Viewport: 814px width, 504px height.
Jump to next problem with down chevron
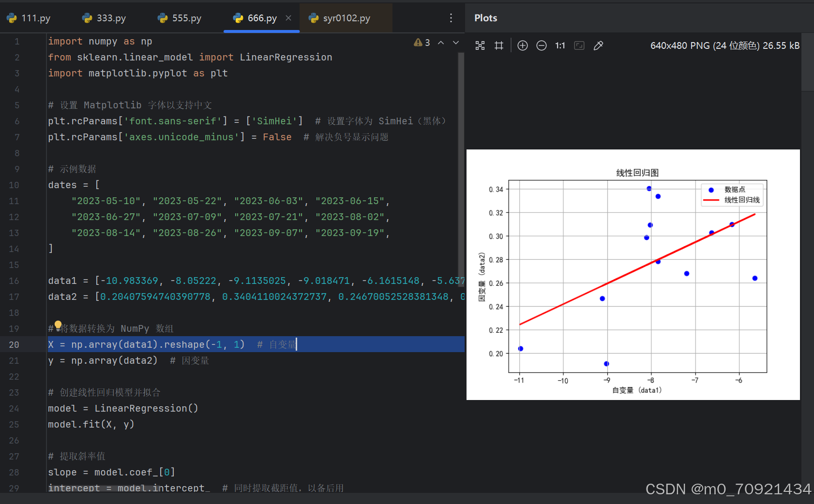(455, 42)
